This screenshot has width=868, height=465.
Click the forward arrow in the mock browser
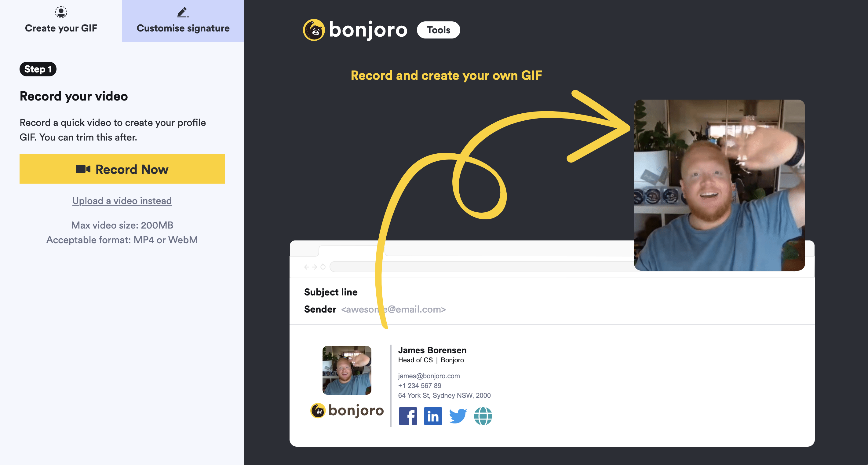[314, 267]
